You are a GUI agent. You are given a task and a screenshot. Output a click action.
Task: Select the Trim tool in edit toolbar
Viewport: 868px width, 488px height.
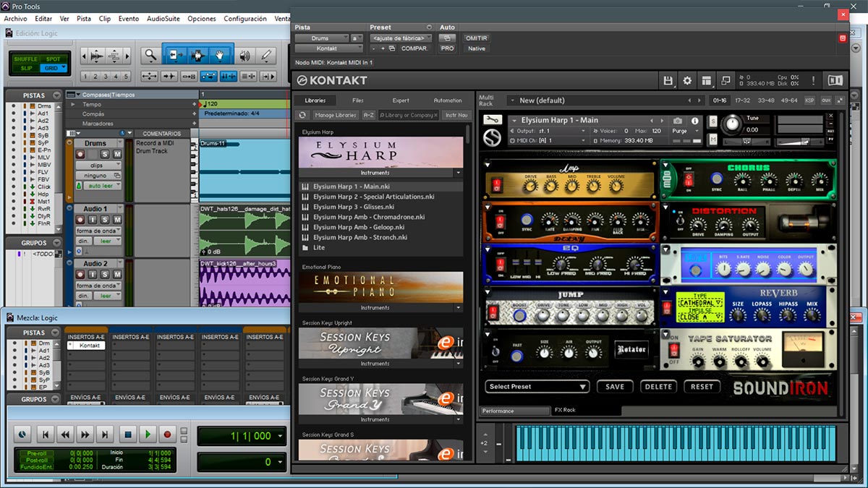[175, 55]
